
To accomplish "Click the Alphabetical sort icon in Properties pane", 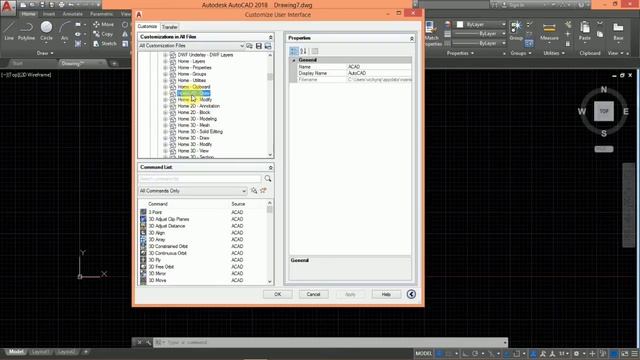I will click(x=303, y=51).
